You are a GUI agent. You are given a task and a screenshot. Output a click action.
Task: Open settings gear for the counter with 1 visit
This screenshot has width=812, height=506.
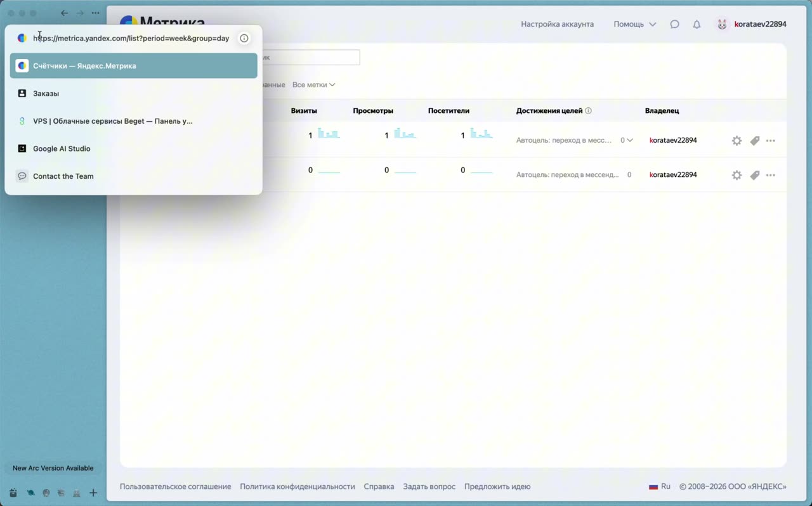click(737, 141)
